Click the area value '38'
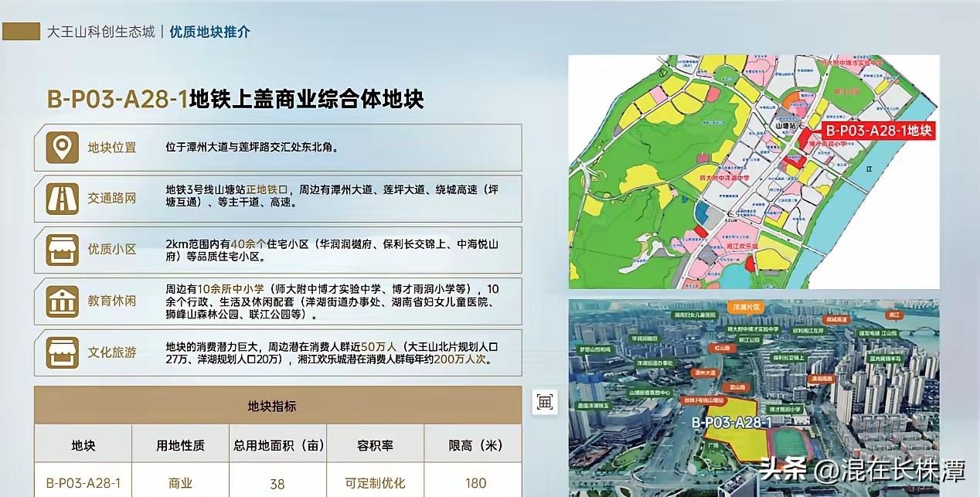This screenshot has width=980, height=497. pos(277,485)
